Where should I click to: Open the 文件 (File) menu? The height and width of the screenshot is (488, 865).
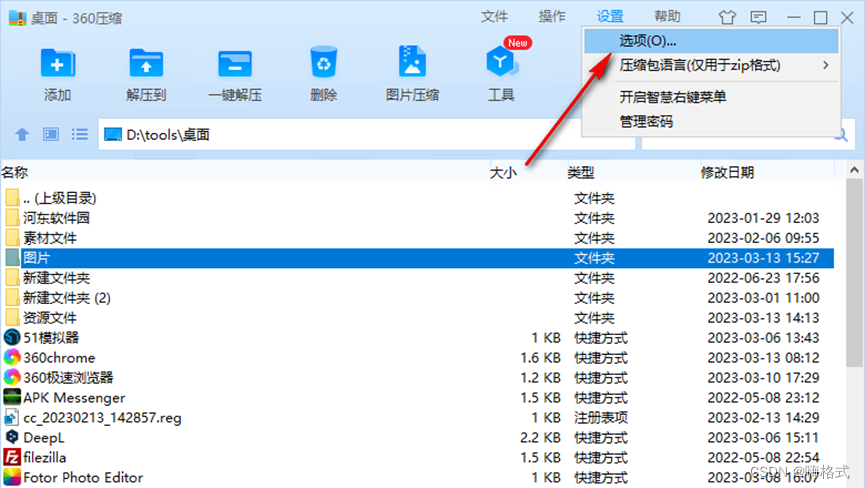click(494, 17)
